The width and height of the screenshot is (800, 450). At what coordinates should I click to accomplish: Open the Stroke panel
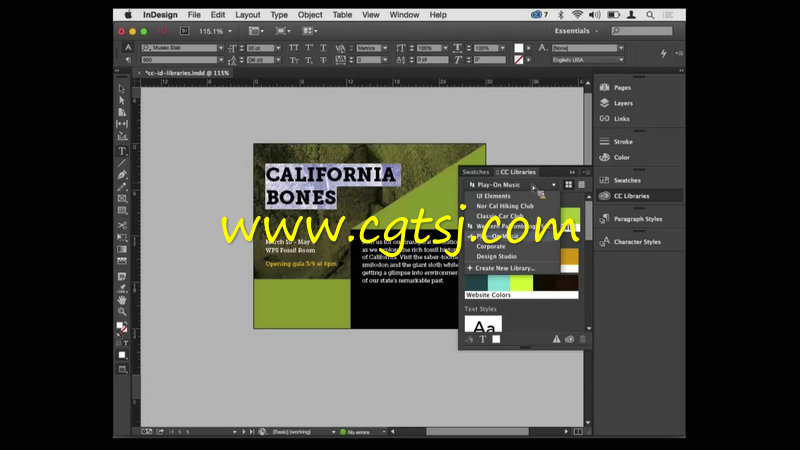pos(623,142)
